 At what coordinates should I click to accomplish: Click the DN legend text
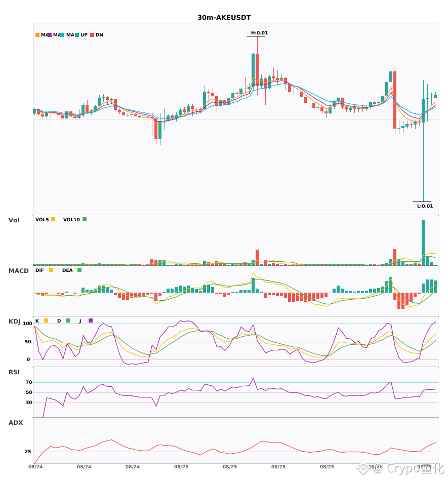99,35
